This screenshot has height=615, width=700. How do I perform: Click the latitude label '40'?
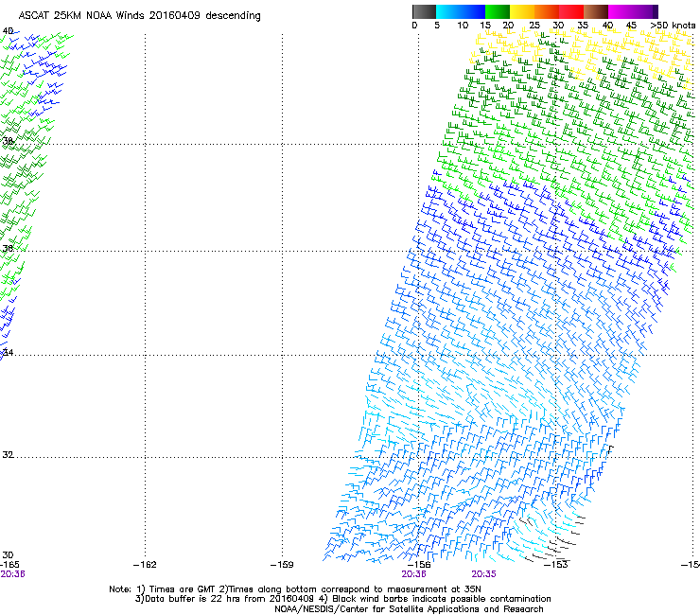(8, 31)
